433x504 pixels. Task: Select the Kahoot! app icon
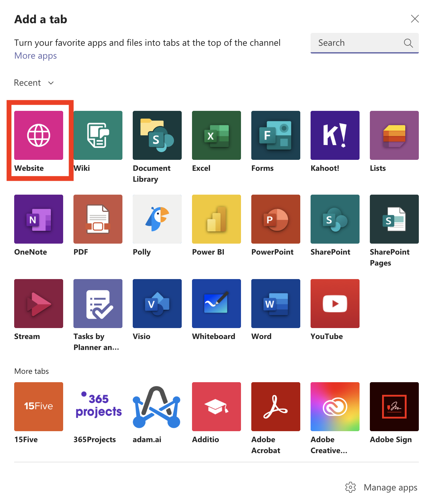pyautogui.click(x=335, y=135)
